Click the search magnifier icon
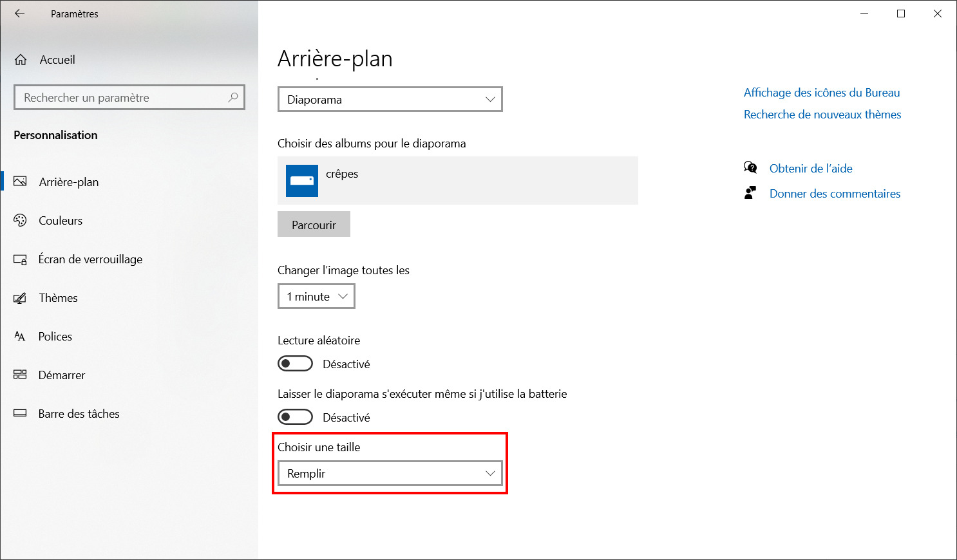The image size is (957, 560). [x=233, y=97]
